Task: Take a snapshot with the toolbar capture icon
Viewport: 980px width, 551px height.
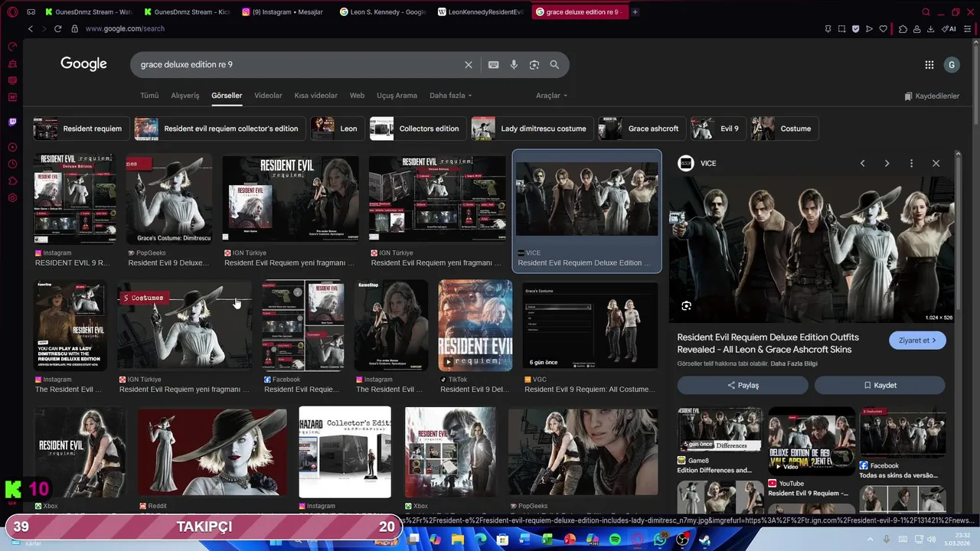Action: coord(841,28)
